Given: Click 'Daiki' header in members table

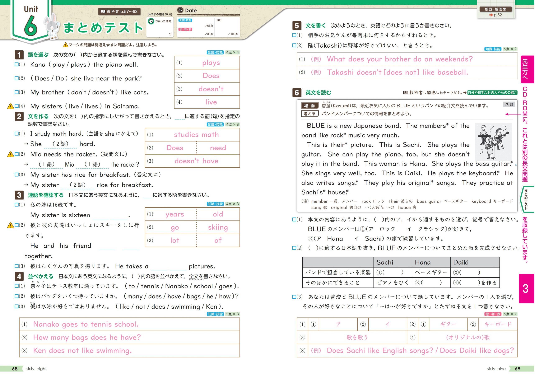Looking at the screenshot, I should [x=461, y=262].
